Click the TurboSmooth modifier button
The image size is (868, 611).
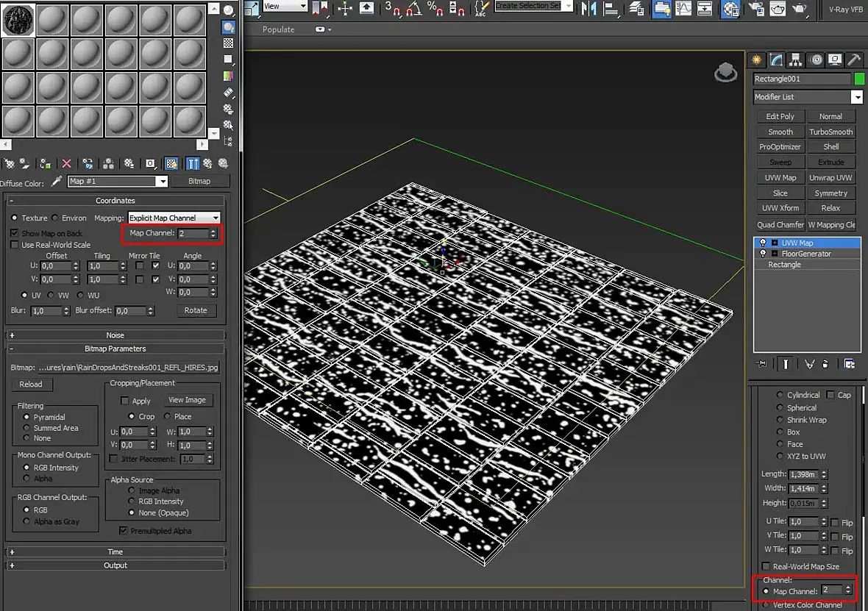coord(830,132)
